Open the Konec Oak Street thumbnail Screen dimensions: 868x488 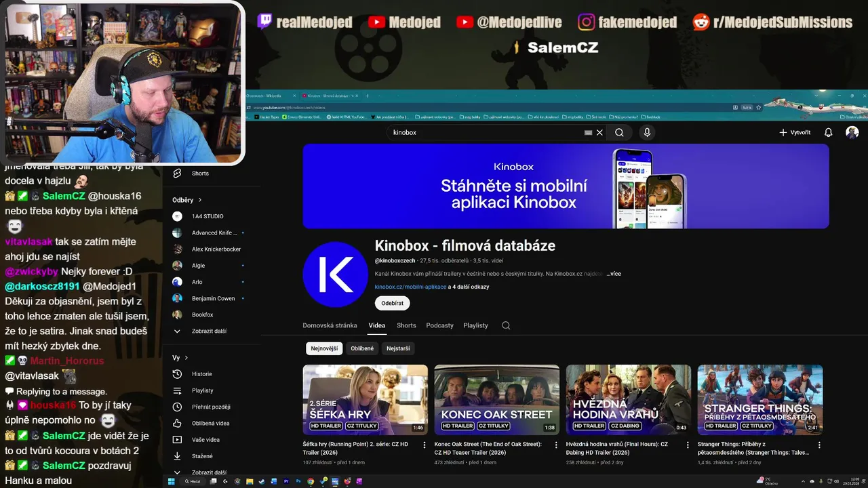[496, 400]
